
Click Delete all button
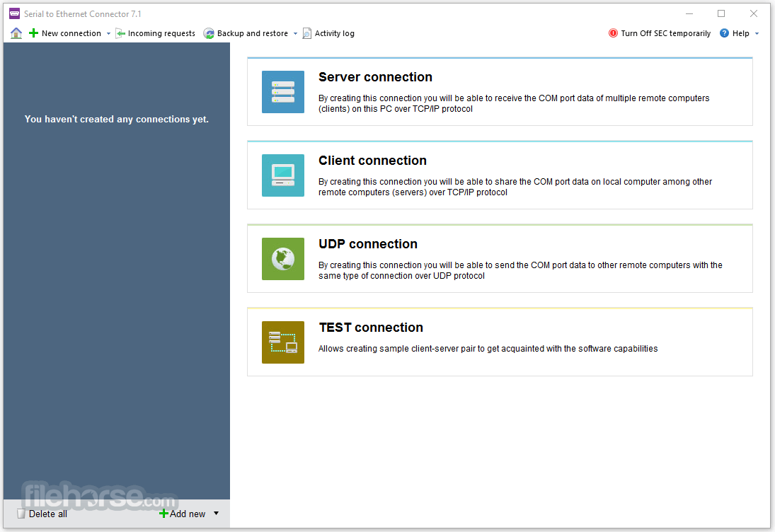click(48, 514)
